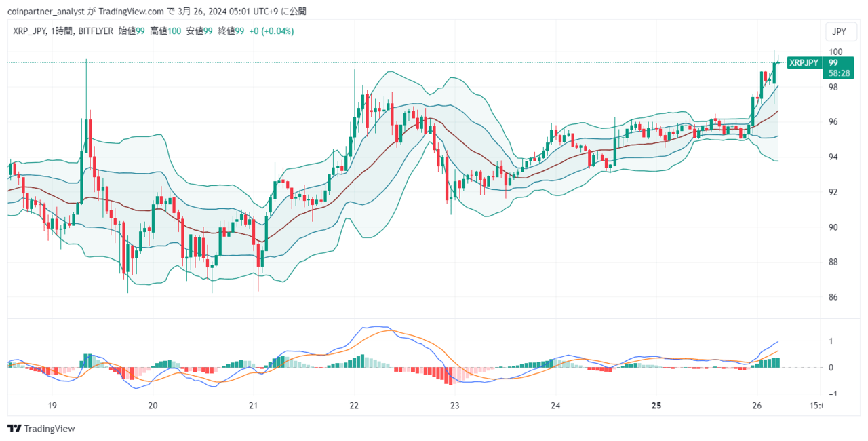Click the XRP_JPY symbol title in legend
The height and width of the screenshot is (441, 868).
29,31
